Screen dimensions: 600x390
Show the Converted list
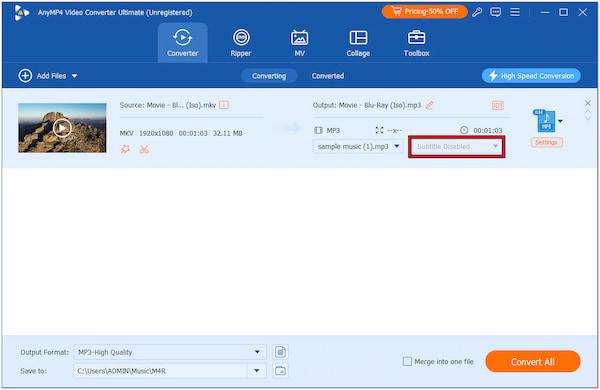pyautogui.click(x=328, y=76)
